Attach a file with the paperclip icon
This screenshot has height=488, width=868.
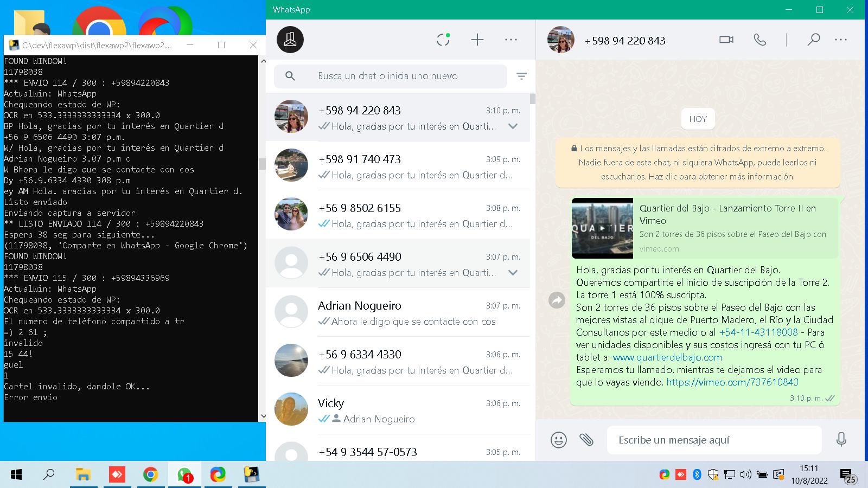(586, 439)
